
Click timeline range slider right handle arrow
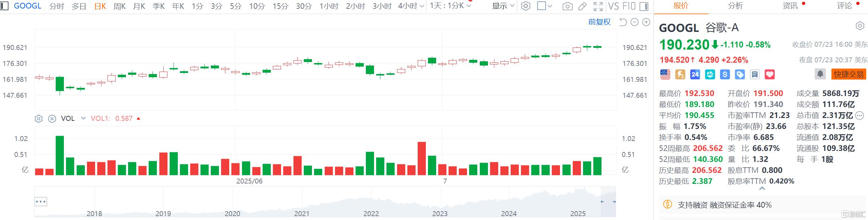point(614,202)
